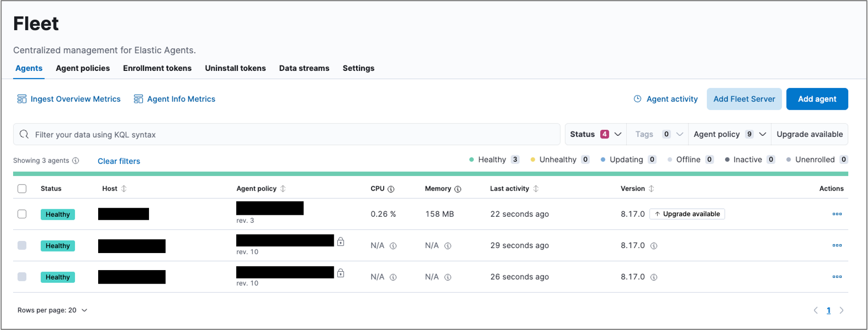Image resolution: width=868 pixels, height=330 pixels.
Task: Click the rev. 3 policy revision text
Action: 245,220
